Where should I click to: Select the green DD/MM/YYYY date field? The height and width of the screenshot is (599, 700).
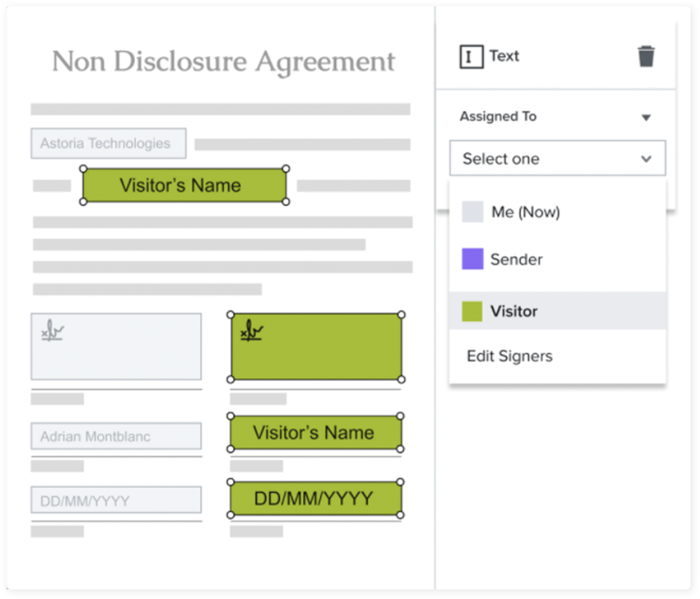point(315,498)
